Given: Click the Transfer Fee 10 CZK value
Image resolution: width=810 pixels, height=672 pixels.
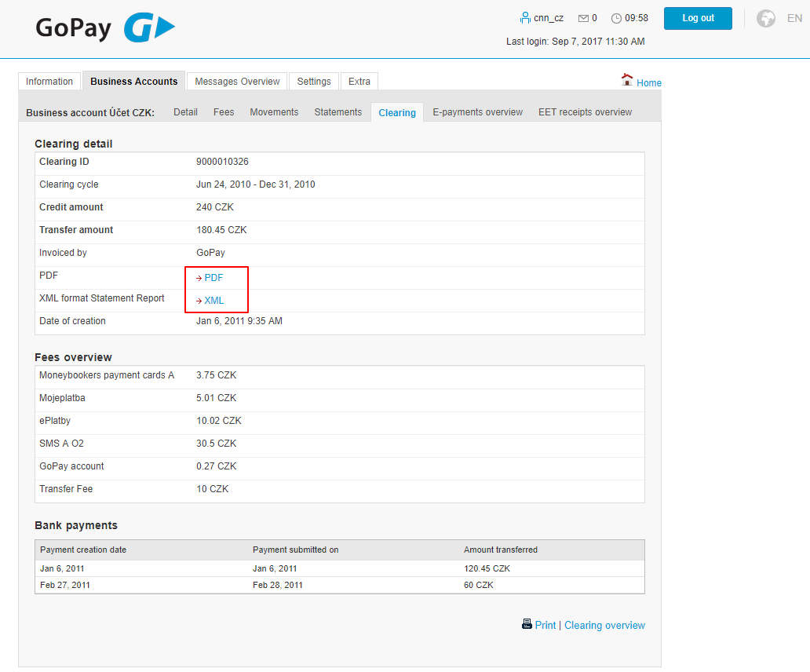Looking at the screenshot, I should pos(213,488).
